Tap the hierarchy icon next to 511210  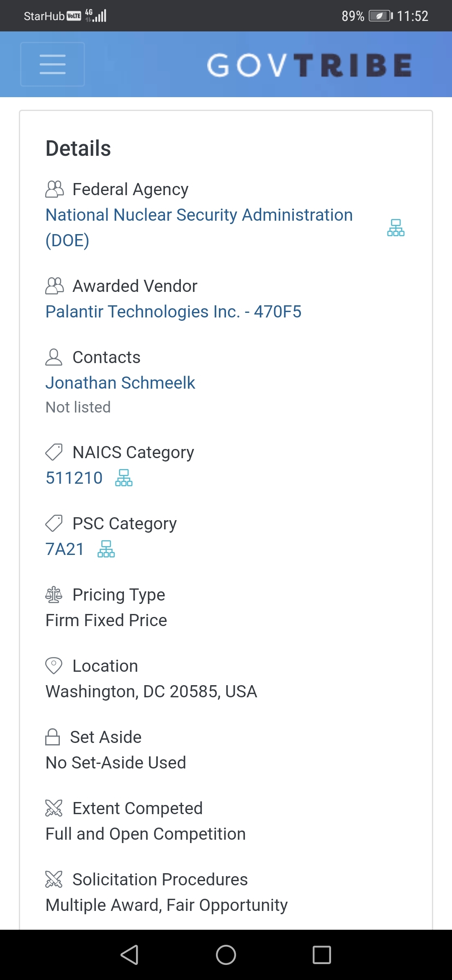[124, 478]
